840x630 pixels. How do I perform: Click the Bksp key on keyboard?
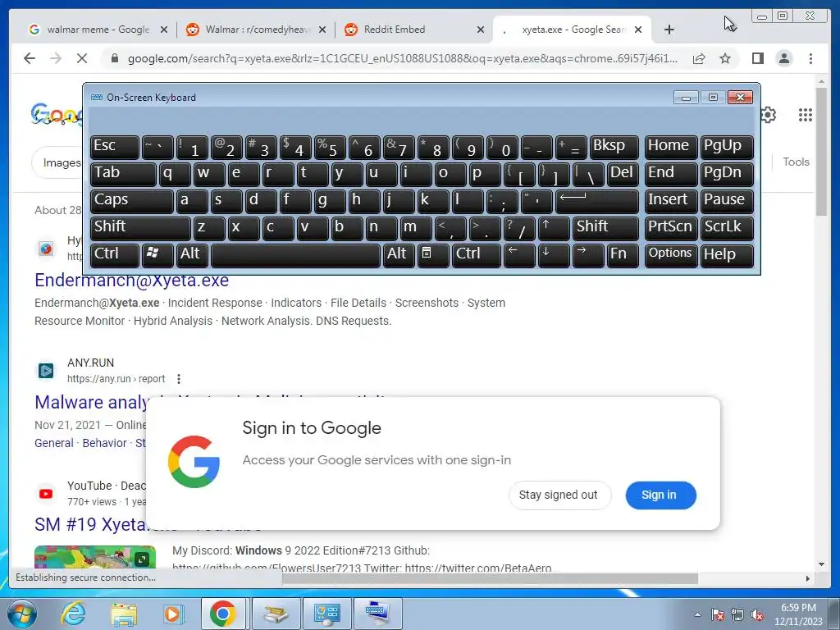(614, 148)
